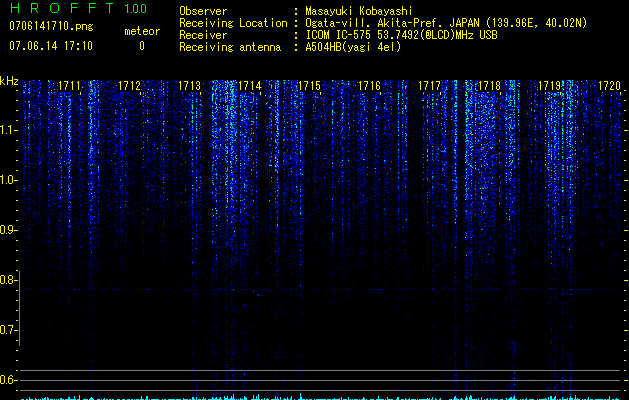Click the meteor count value 0

tap(142, 46)
